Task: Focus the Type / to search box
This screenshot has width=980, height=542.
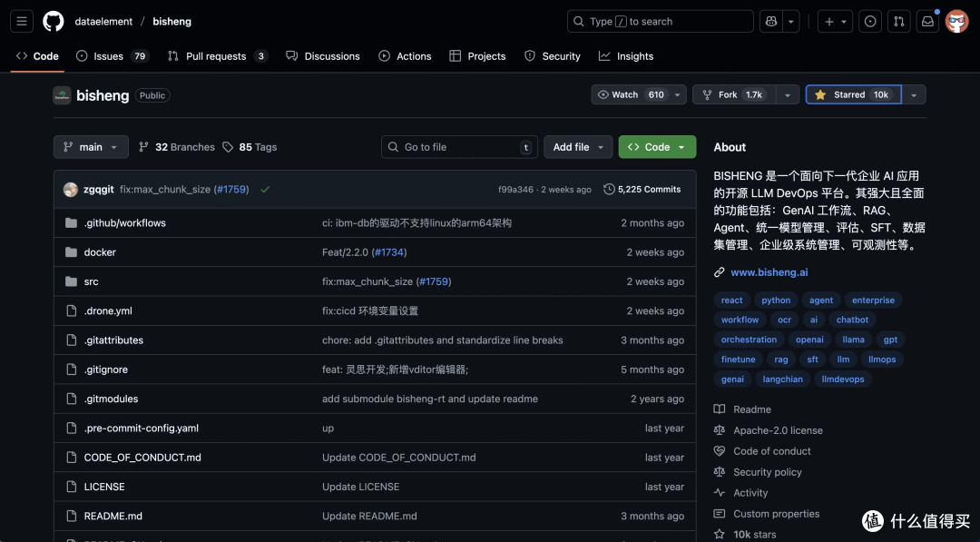Action: 660,21
